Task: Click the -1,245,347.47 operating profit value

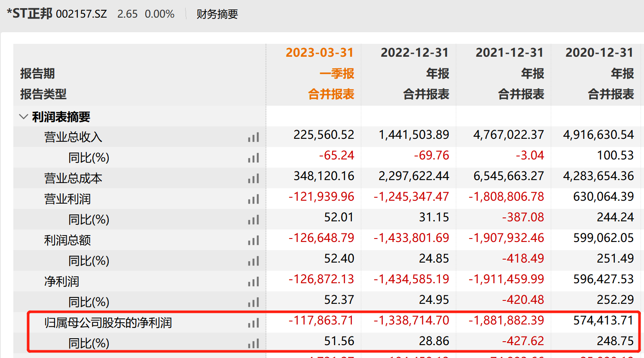Action: click(x=411, y=197)
